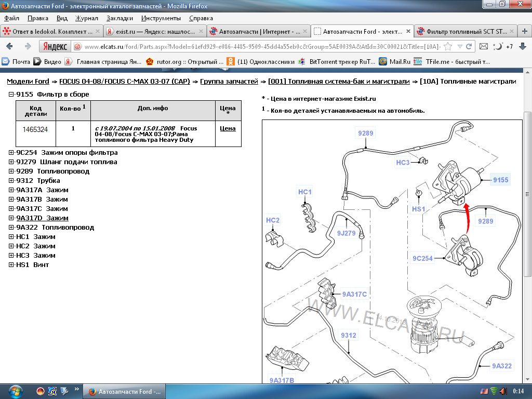Expand the 9A317A Зажим node
Viewport: 532px width, 399px height.
pos(11,190)
